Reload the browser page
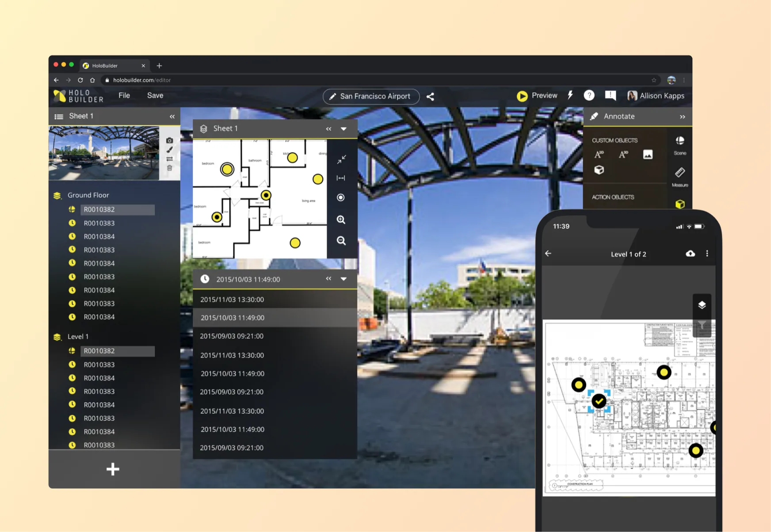The image size is (771, 532). point(80,80)
